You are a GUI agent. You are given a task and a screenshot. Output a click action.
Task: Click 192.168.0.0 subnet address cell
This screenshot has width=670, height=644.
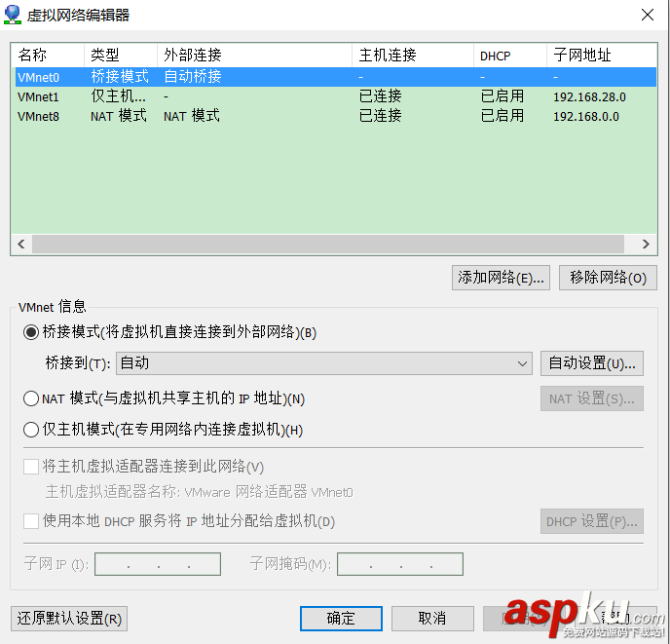(x=586, y=116)
